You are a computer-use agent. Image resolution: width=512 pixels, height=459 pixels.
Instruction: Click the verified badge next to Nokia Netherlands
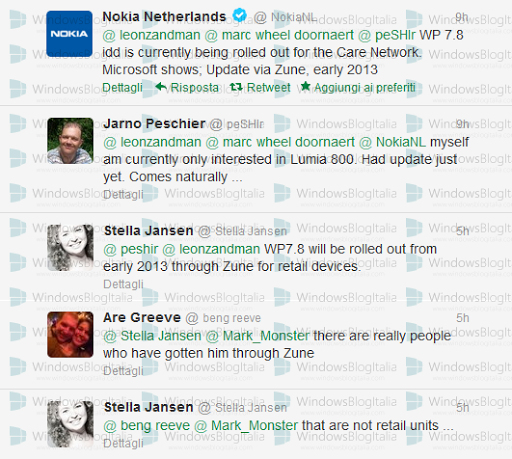click(x=239, y=15)
